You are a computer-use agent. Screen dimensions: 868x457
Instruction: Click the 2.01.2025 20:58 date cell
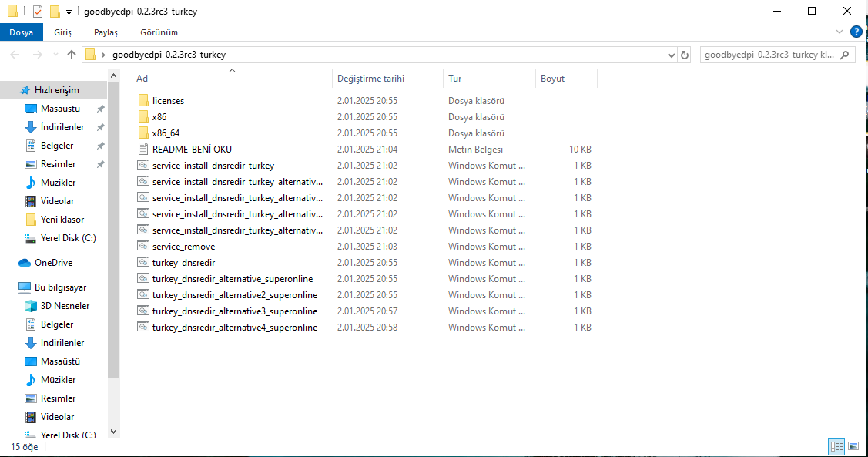[367, 327]
